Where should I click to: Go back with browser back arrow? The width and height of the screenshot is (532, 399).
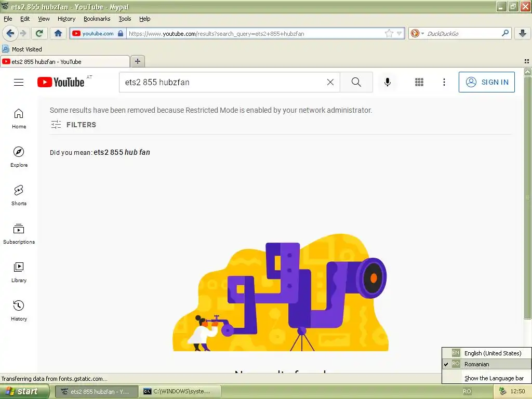pos(10,33)
